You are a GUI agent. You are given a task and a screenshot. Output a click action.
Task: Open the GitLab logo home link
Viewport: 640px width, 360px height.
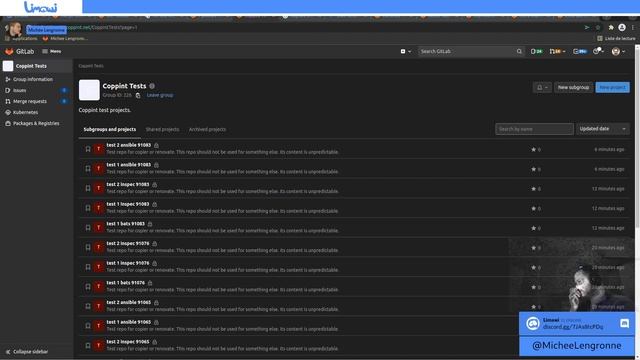tap(19, 51)
